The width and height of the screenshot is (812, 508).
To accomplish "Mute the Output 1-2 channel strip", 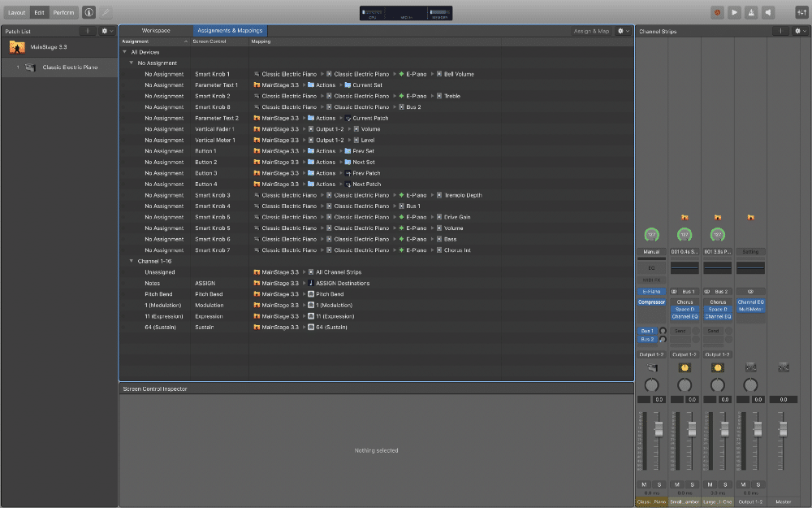I will click(x=743, y=484).
